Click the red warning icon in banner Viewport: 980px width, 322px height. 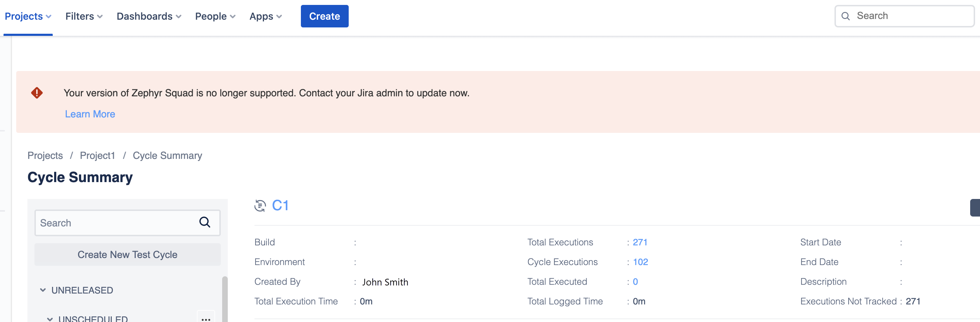pos(37,93)
